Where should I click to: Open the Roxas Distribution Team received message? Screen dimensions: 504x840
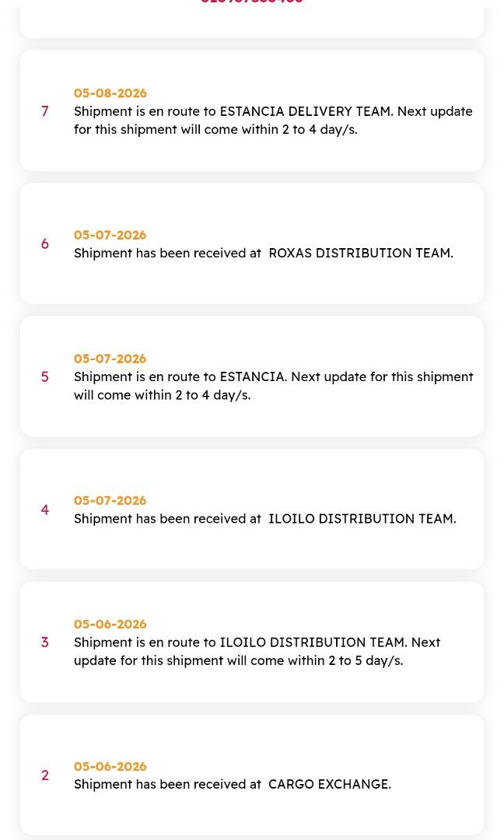(264, 254)
